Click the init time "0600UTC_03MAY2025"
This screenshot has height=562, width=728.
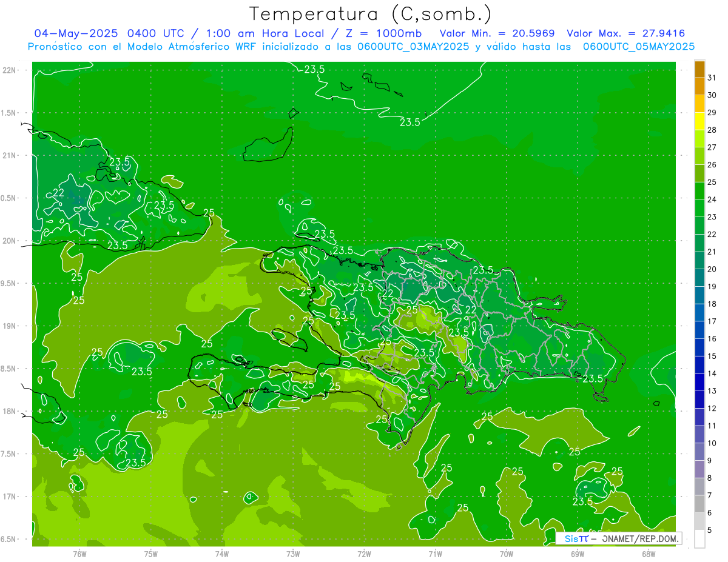tap(413, 46)
